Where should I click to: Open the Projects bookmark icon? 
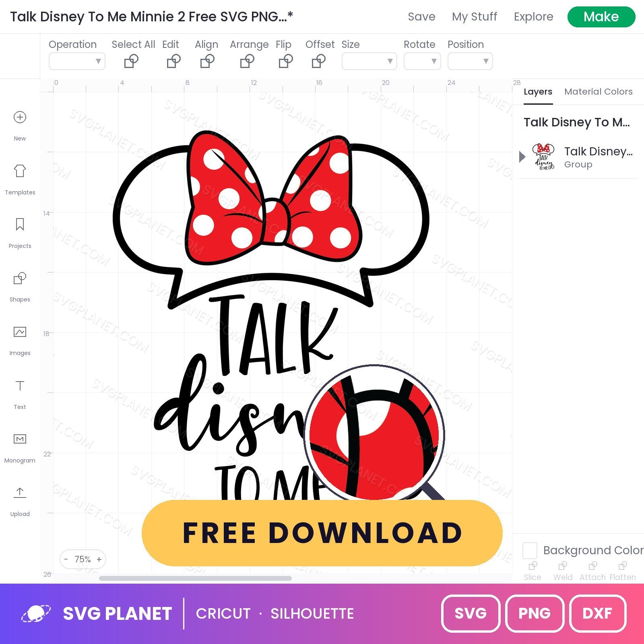20,224
